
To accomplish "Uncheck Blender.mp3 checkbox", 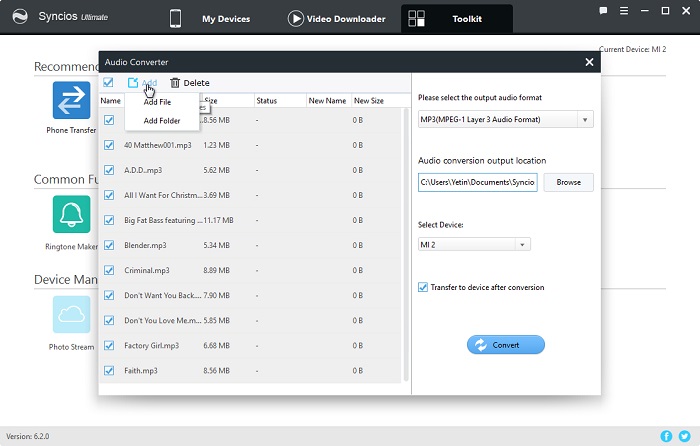I will (x=109, y=245).
